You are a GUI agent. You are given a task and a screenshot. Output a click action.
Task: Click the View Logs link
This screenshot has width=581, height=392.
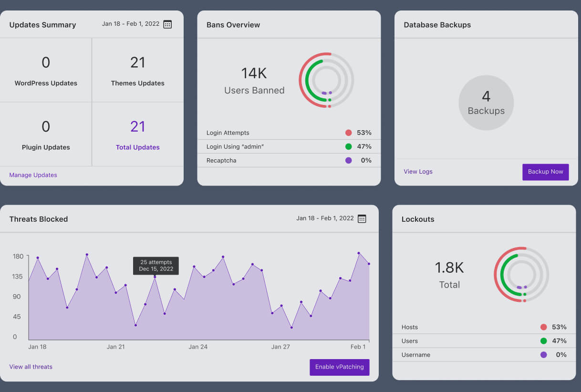pyautogui.click(x=418, y=172)
